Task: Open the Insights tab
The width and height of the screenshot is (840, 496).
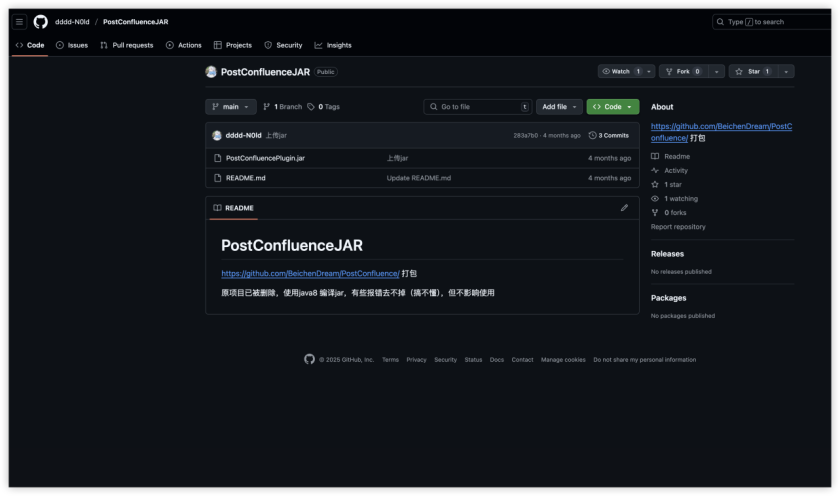Action: click(333, 46)
